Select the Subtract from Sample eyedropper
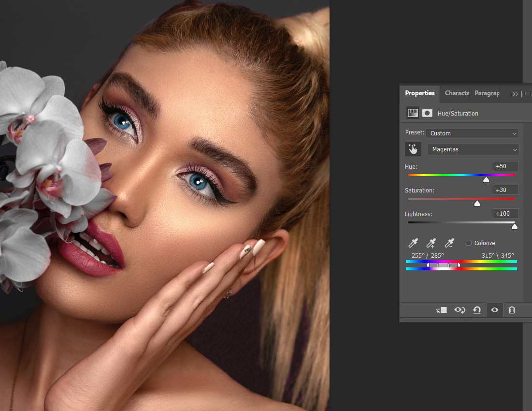532x411 pixels. [449, 243]
